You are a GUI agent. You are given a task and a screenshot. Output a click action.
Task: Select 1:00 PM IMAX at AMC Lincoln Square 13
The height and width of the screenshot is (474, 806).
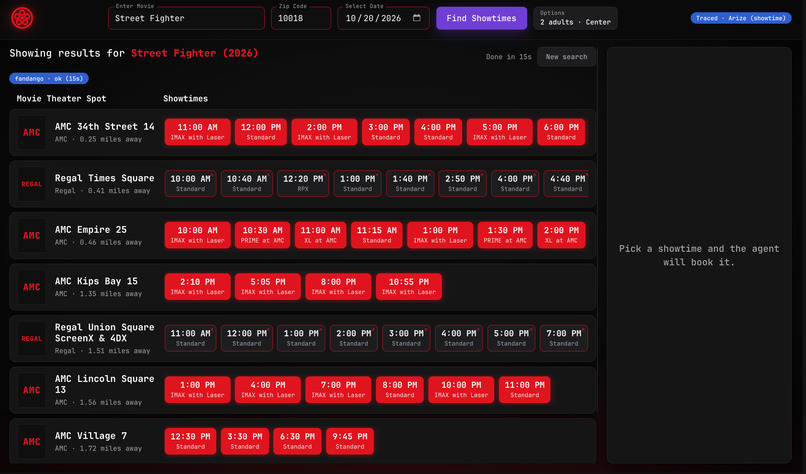(197, 390)
